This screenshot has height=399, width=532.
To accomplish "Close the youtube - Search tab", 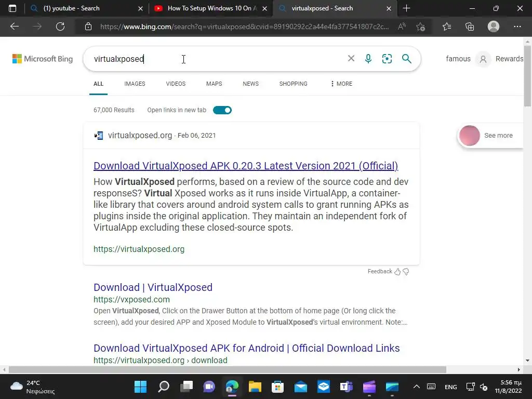I will pyautogui.click(x=140, y=8).
